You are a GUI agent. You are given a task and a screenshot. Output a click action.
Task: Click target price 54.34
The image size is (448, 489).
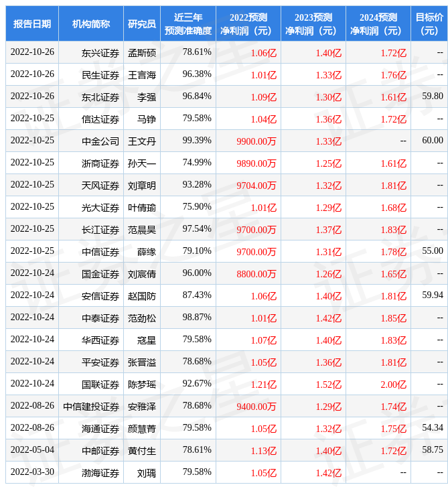[x=433, y=427]
